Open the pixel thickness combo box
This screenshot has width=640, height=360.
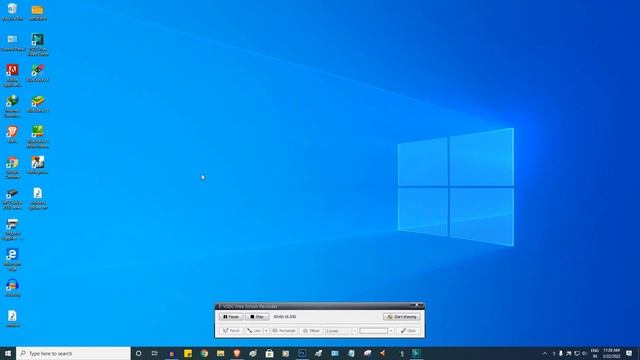pyautogui.click(x=341, y=331)
